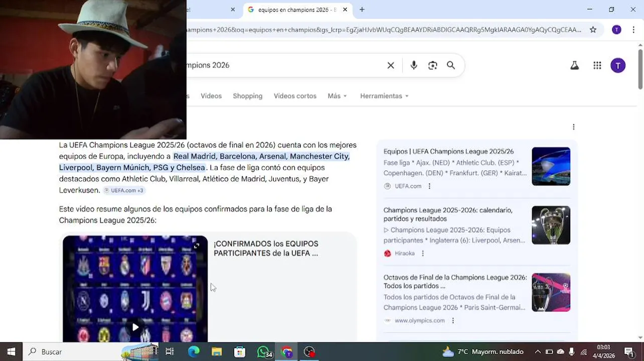
Task: Click the trophy thumbnail of Hiraoka result
Action: pyautogui.click(x=551, y=225)
